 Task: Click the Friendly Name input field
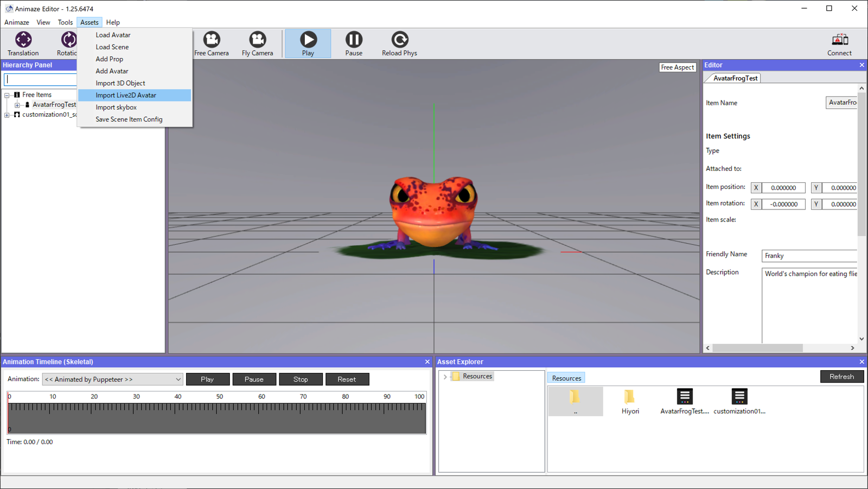[809, 256]
